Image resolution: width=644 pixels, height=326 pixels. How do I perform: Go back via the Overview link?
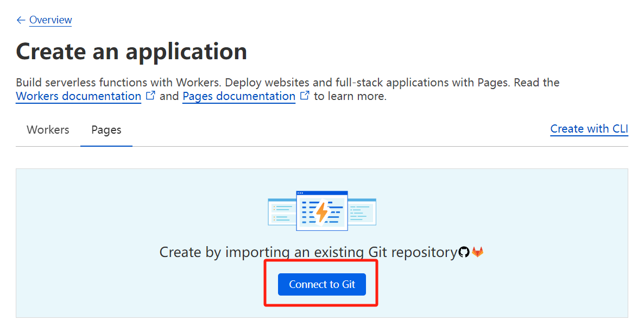[x=50, y=20]
